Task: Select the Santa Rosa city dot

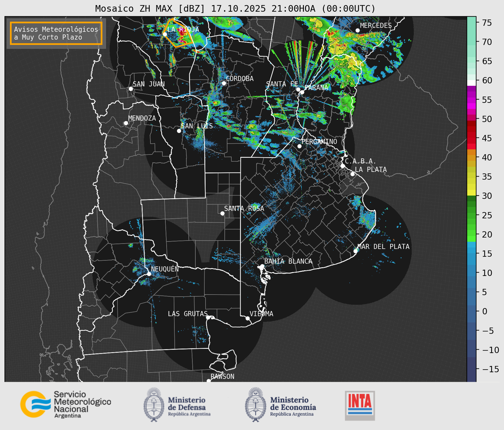Action: coord(222,213)
